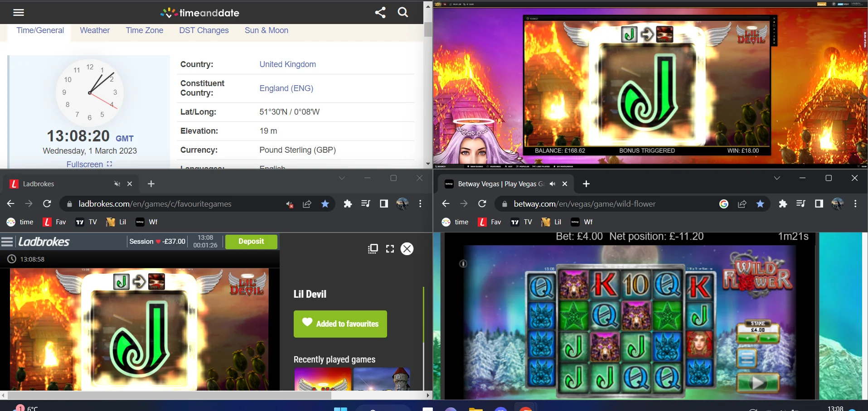Follow the England (ENG) link
Viewport: 868px width, 411px height.
286,88
